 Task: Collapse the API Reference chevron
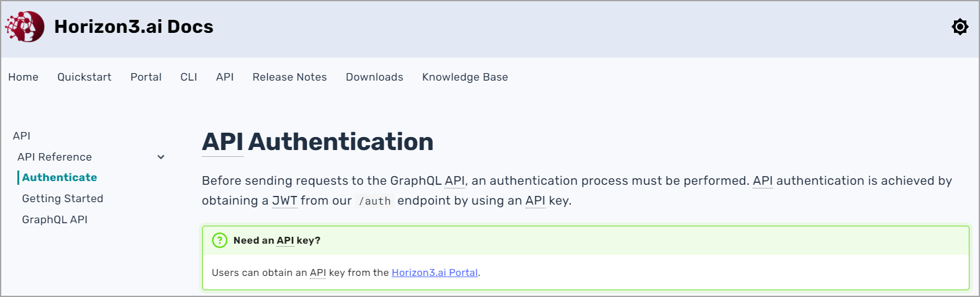click(161, 157)
